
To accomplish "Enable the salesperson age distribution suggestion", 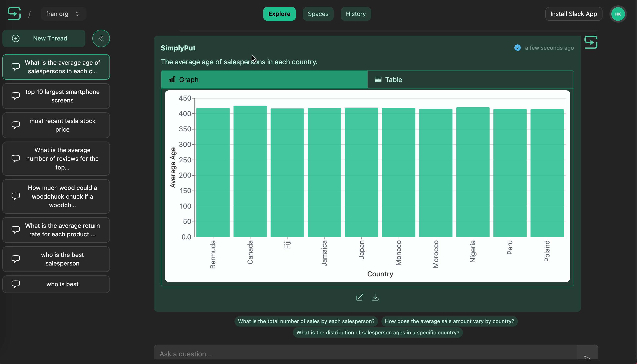I will point(378,333).
